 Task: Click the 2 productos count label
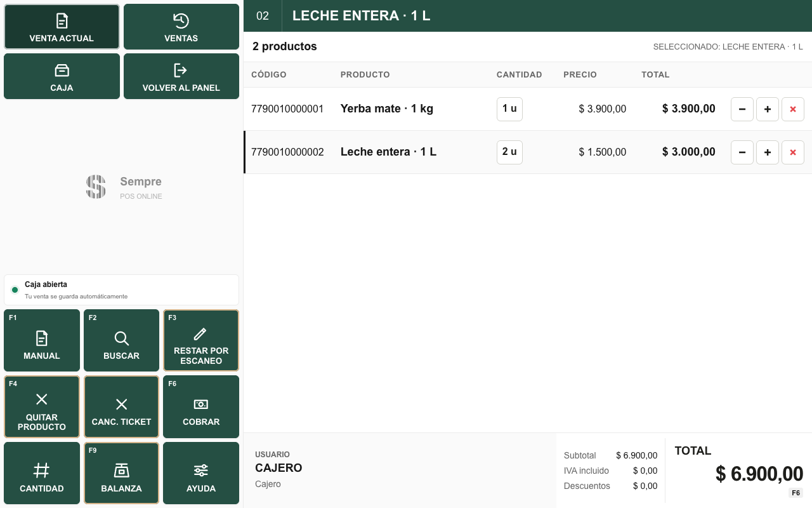click(x=285, y=46)
